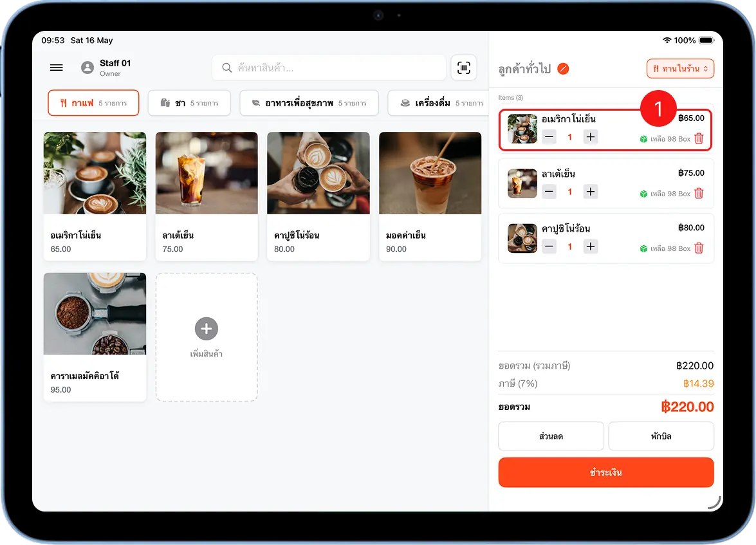This screenshot has width=756, height=545.
Task: Delete ลาเต้เย็น from the cart
Action: (699, 194)
